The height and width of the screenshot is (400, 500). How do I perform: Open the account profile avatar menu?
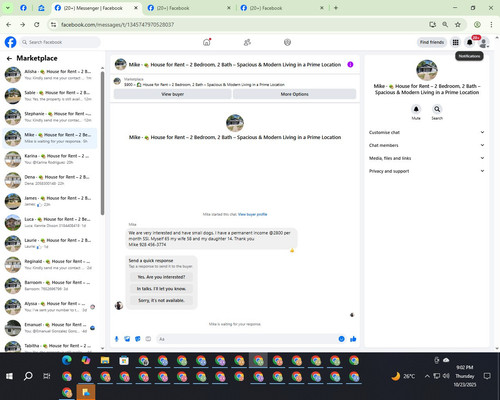point(484,42)
